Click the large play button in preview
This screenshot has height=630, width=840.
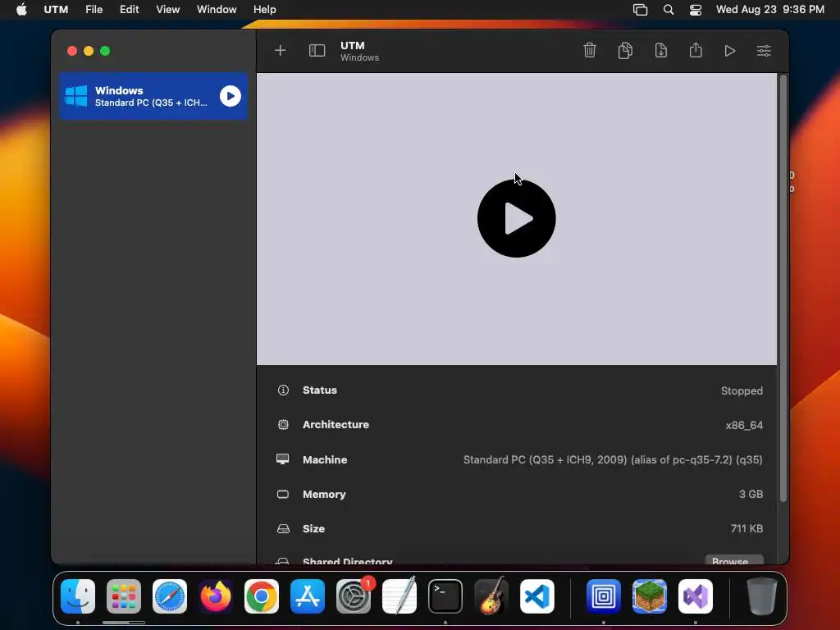pyautogui.click(x=517, y=218)
